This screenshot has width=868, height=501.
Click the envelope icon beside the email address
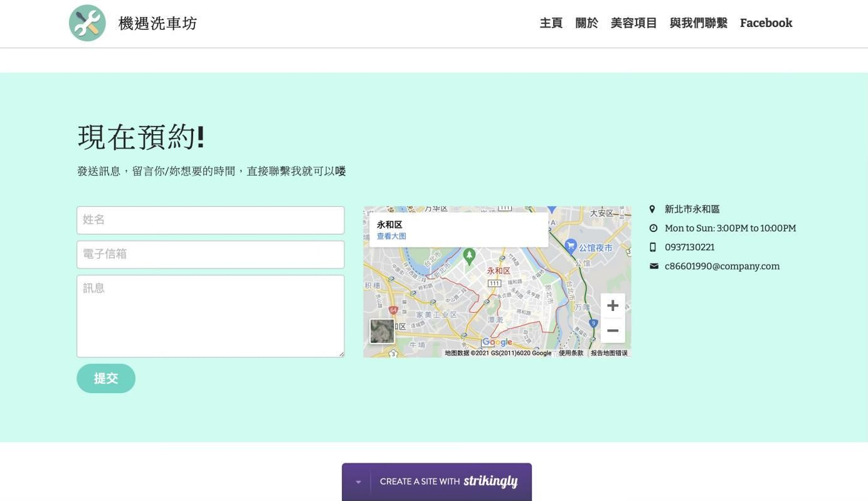click(654, 266)
